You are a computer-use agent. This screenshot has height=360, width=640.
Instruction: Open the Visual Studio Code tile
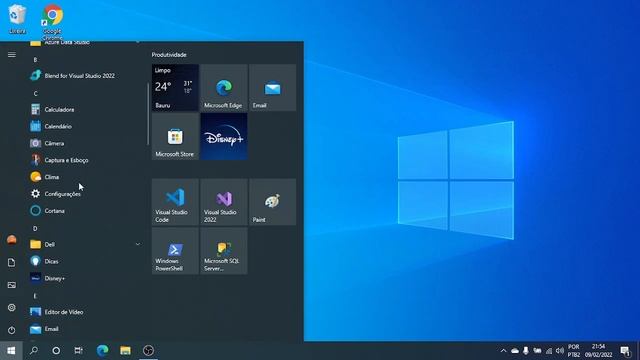pyautogui.click(x=176, y=202)
